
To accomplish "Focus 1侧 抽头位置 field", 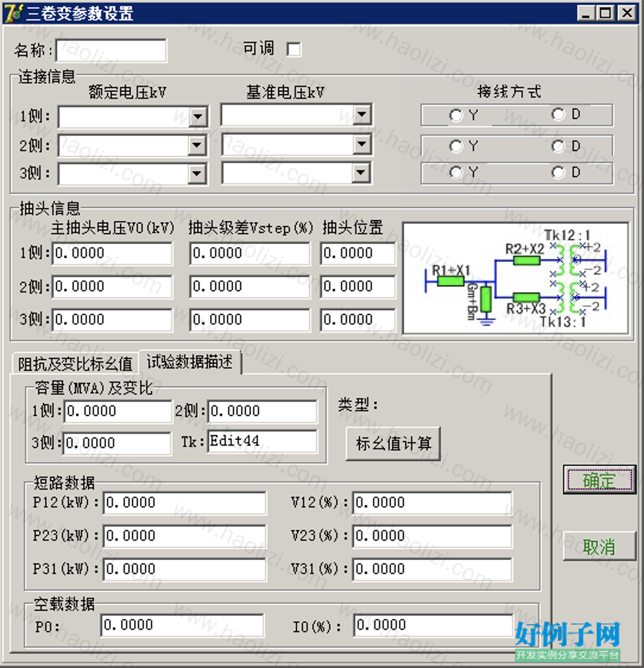I will coord(358,254).
